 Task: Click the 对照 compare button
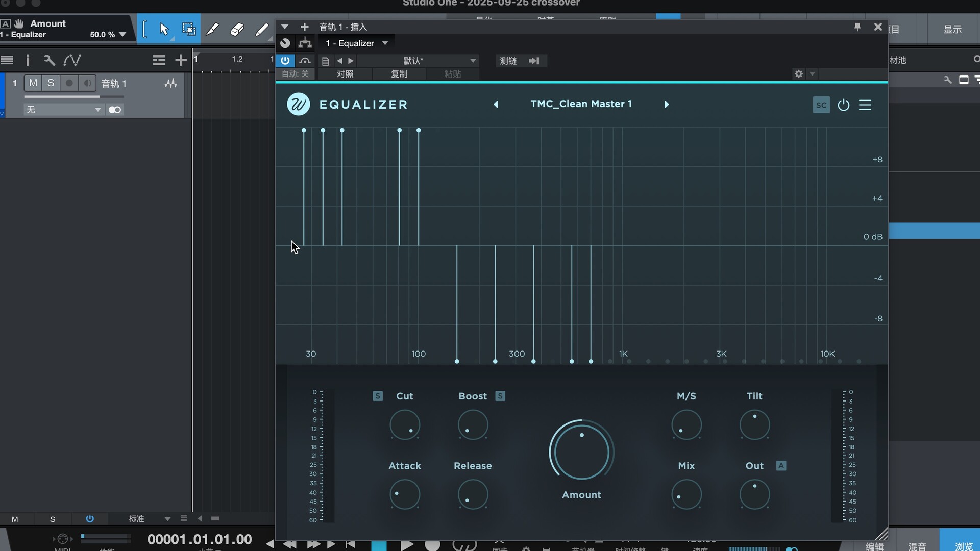[345, 74]
